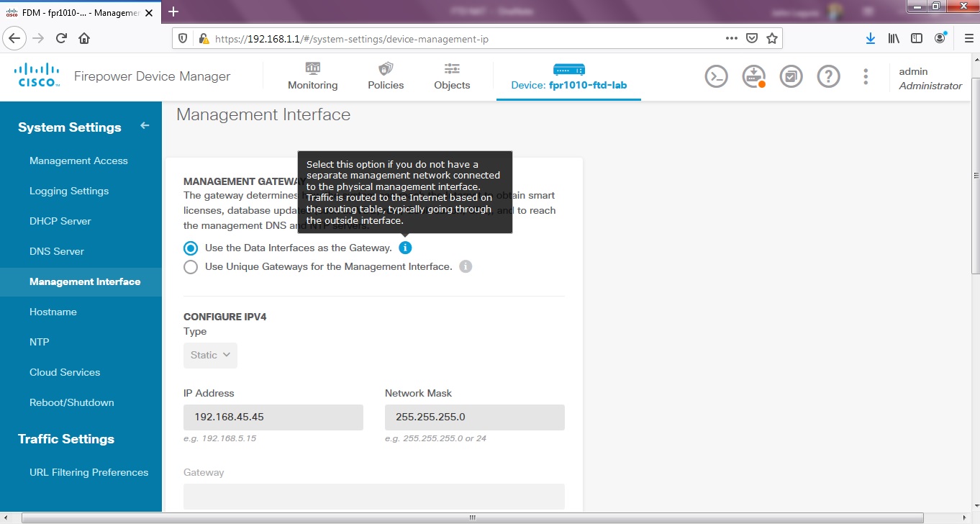Open the Monitoring tab
This screenshot has height=524, width=980.
312,76
